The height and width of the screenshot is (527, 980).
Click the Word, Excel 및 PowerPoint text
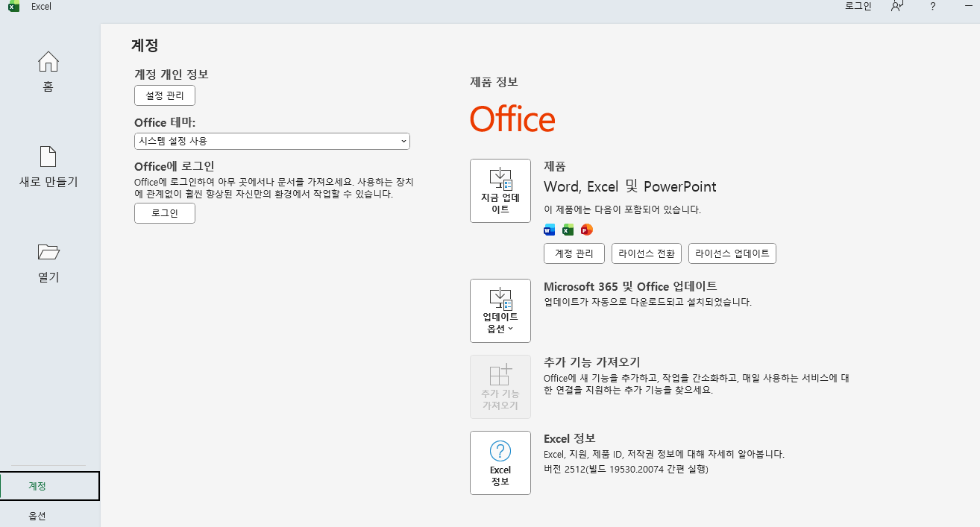pyautogui.click(x=630, y=186)
